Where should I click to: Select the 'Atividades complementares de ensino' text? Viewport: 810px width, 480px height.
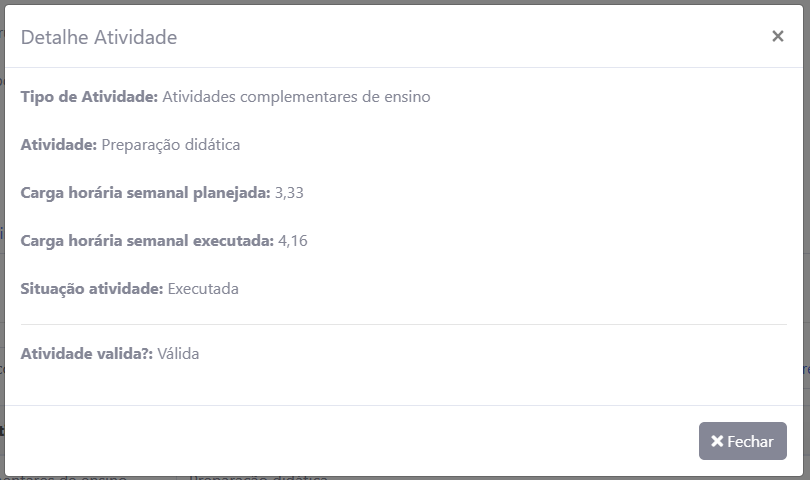296,97
